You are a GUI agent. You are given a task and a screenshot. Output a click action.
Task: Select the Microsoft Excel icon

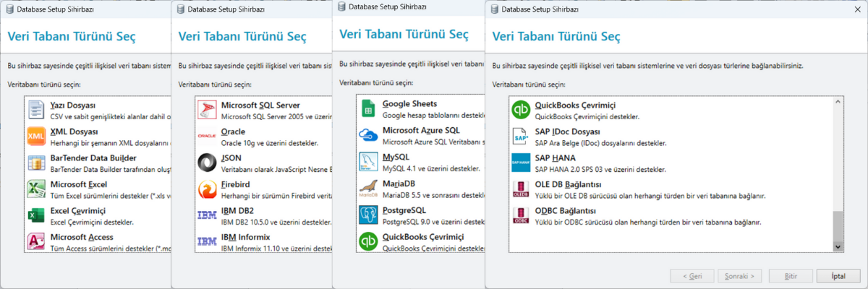pyautogui.click(x=36, y=189)
